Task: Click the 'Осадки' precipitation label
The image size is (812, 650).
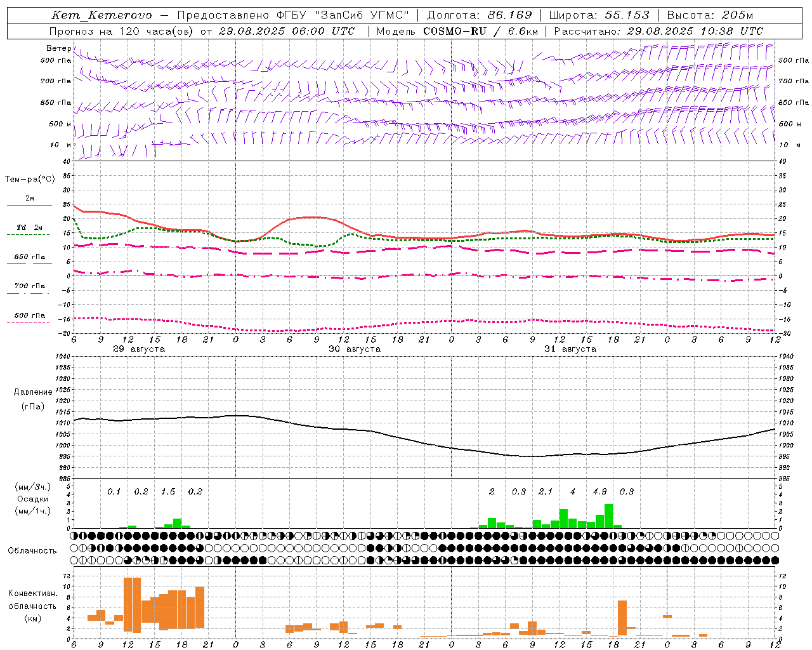Action: [x=32, y=500]
